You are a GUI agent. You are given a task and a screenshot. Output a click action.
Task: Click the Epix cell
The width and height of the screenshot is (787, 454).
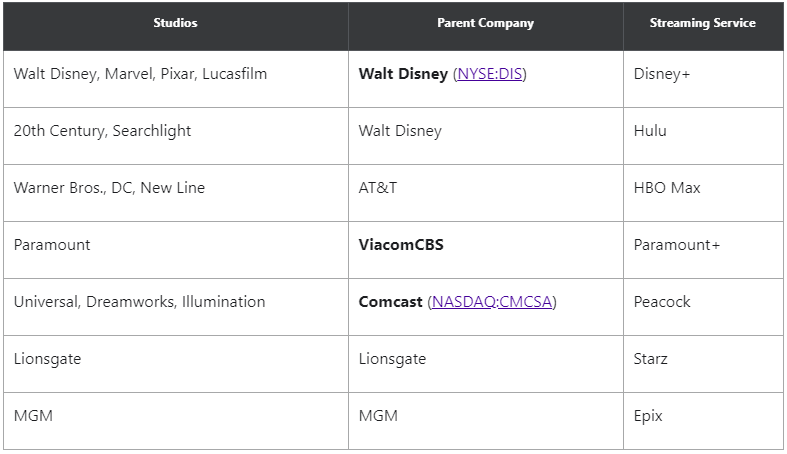click(648, 416)
